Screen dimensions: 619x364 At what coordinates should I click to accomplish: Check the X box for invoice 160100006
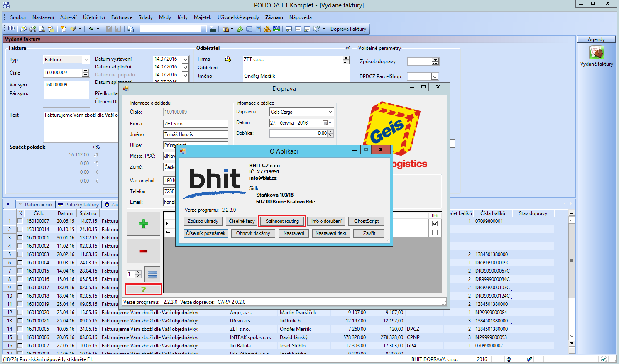(20, 337)
